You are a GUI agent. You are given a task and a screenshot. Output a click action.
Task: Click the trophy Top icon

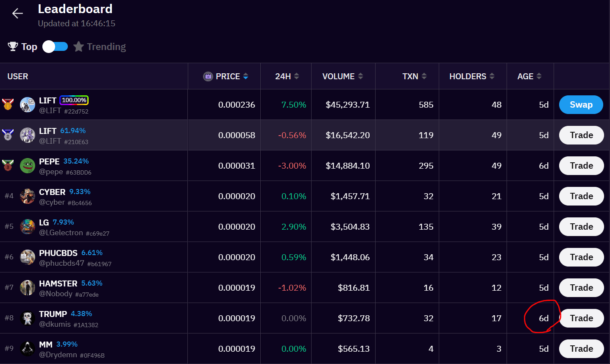point(13,47)
